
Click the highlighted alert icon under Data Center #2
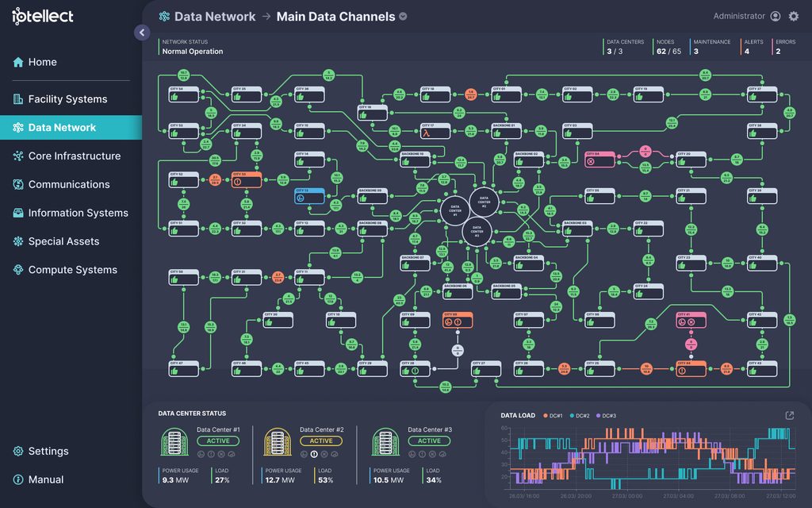pos(314,454)
